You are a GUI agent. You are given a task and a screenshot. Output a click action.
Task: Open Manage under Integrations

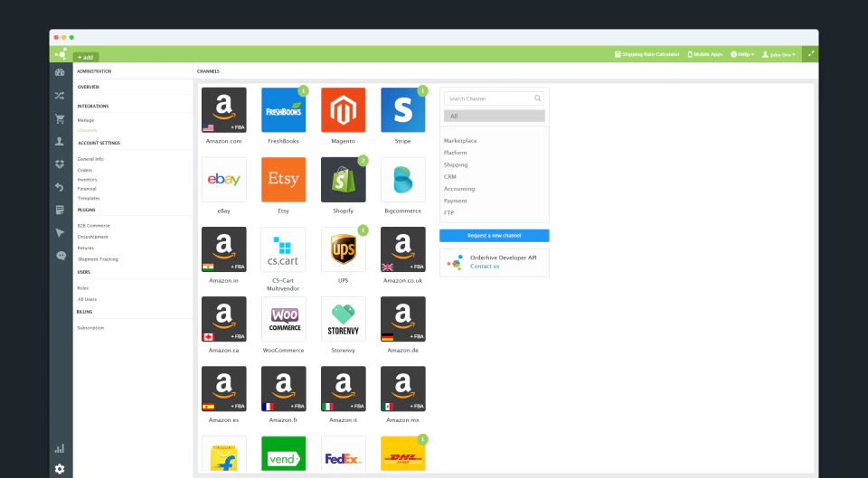pyautogui.click(x=86, y=120)
